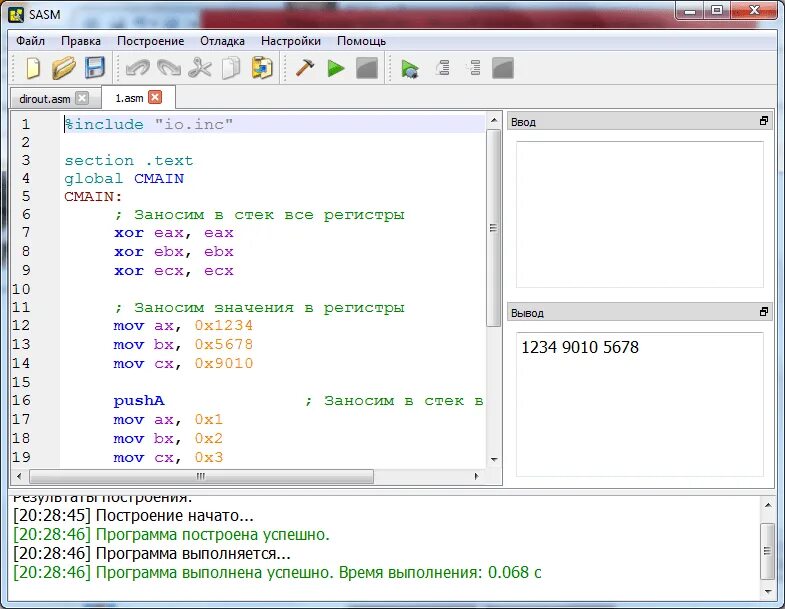Click the build log scrollbar thumb
Screen dimensions: 785x609
click(x=767, y=551)
